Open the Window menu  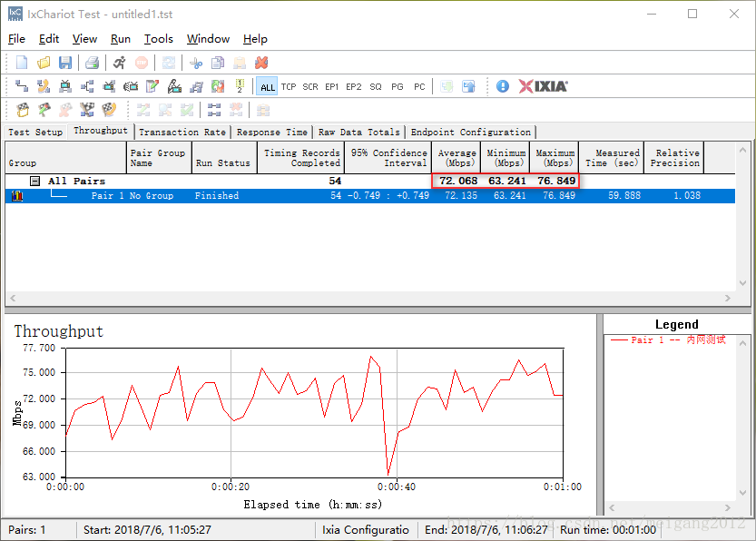coord(209,39)
